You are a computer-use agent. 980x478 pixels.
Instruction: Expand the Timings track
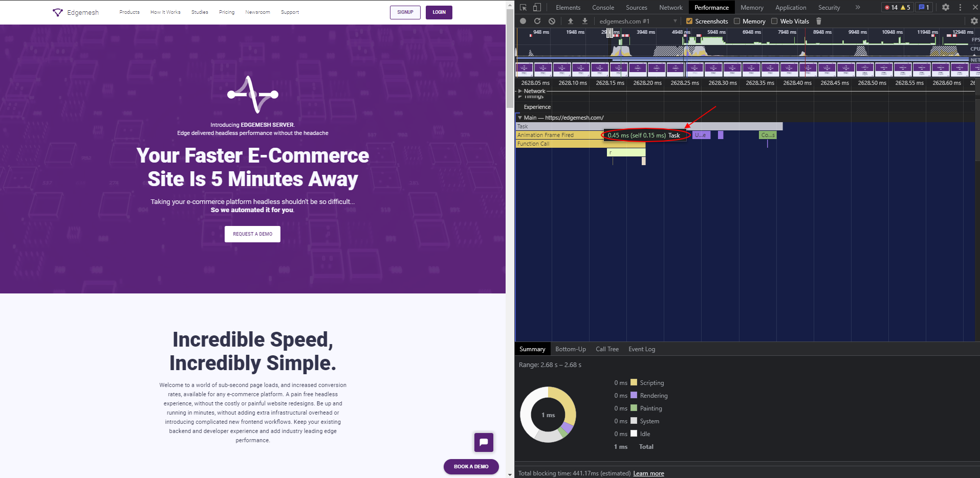click(520, 97)
